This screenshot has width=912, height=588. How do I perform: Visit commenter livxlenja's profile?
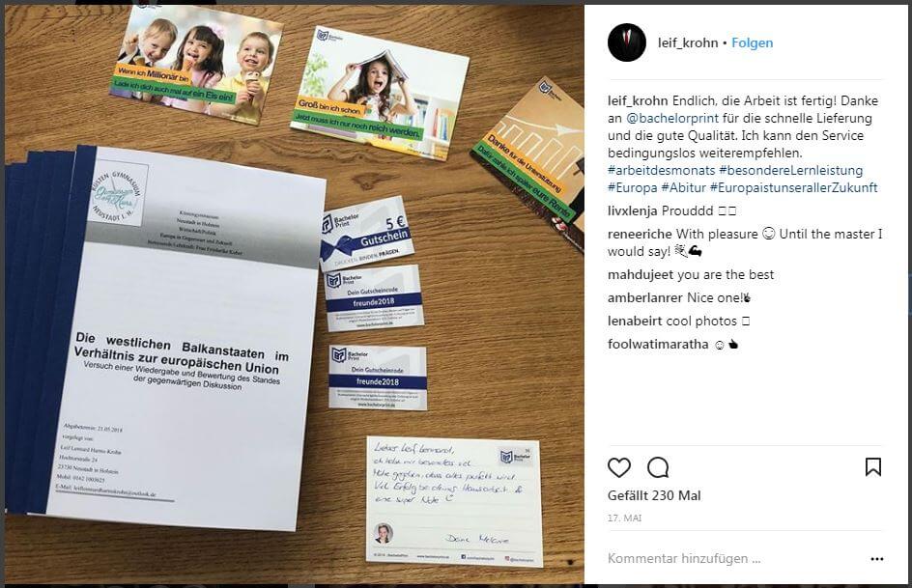point(633,210)
